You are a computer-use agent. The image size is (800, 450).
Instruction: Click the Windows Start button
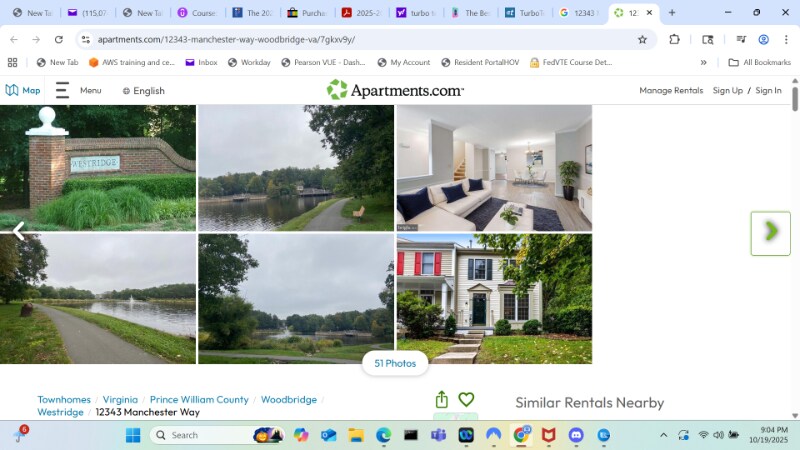pos(133,435)
